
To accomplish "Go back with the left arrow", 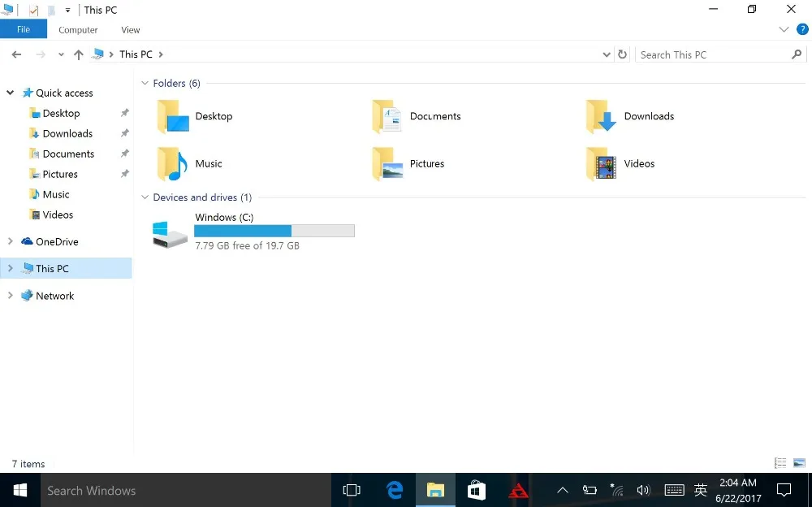I will tap(16, 54).
